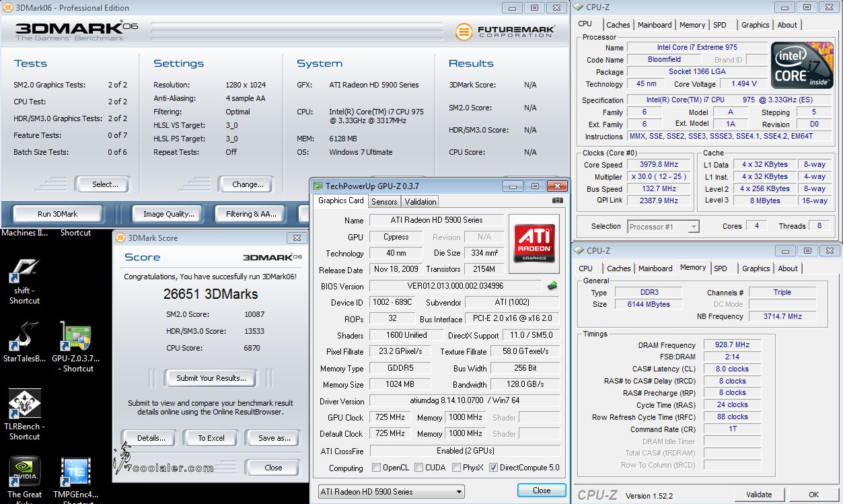Viewport: 843px width, 504px height.
Task: Click the Intel Core i7 logo in CPU-Z
Action: [x=802, y=66]
